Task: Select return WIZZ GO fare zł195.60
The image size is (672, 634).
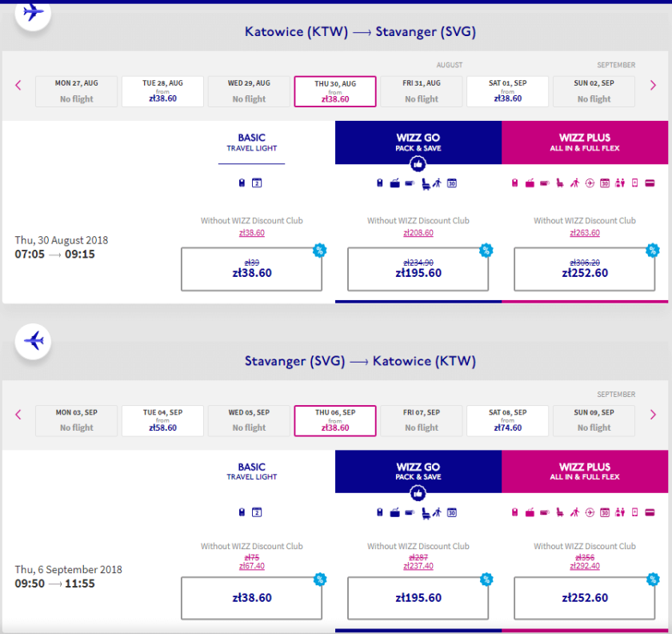Action: [418, 597]
